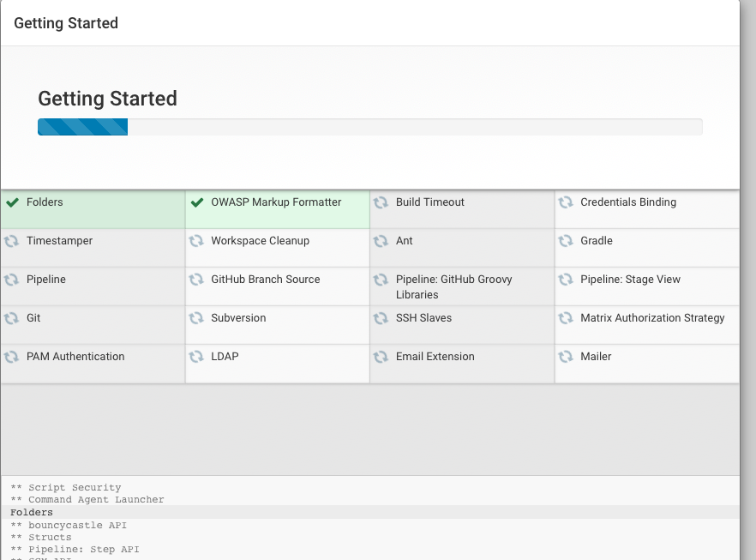Select the Pipeline plugin name
Viewport: 756px width, 560px height.
(46, 280)
